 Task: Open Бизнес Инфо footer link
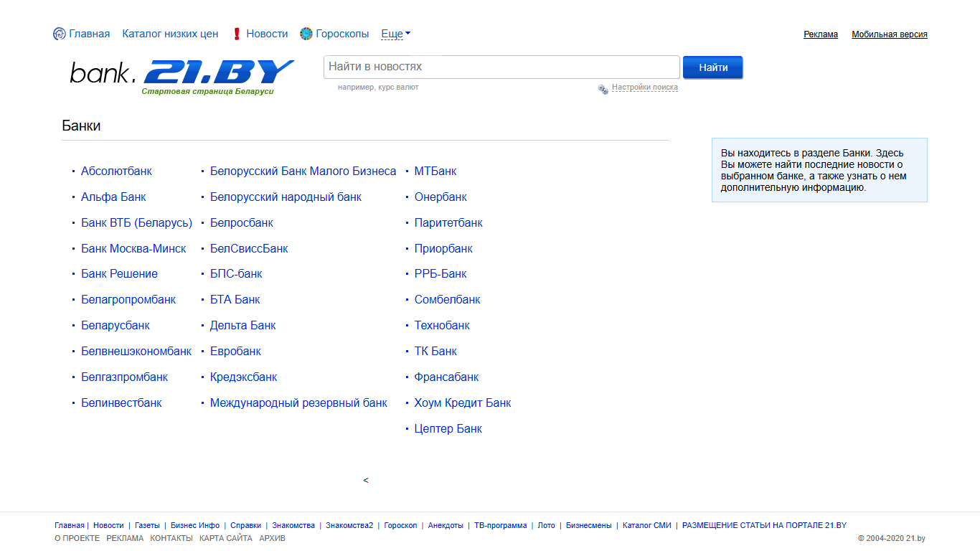click(x=195, y=526)
